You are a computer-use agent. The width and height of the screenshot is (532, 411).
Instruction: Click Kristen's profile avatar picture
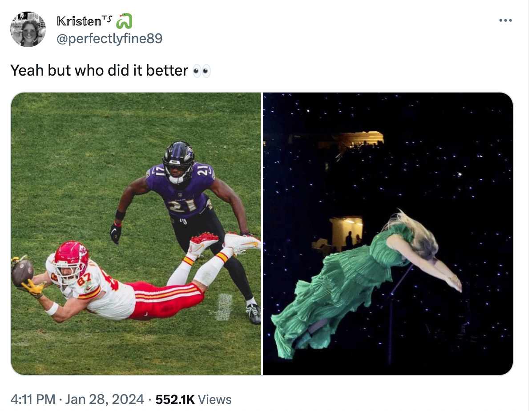(28, 29)
